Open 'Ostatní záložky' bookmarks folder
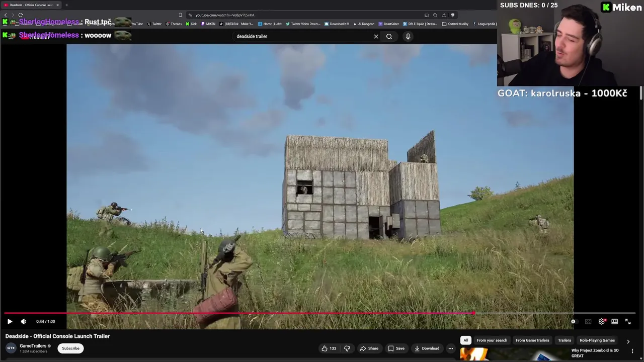 click(455, 24)
